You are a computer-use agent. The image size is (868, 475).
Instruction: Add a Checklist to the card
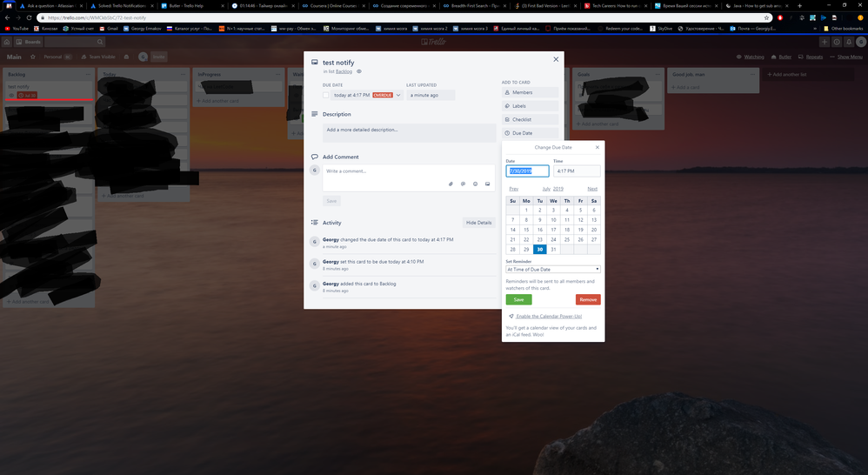530,119
